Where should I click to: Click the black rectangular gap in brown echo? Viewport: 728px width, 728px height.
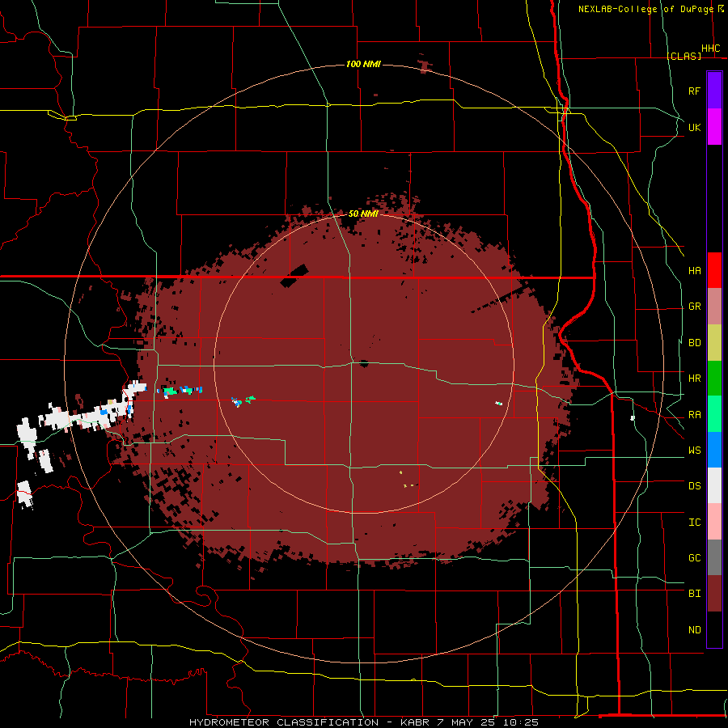294,276
